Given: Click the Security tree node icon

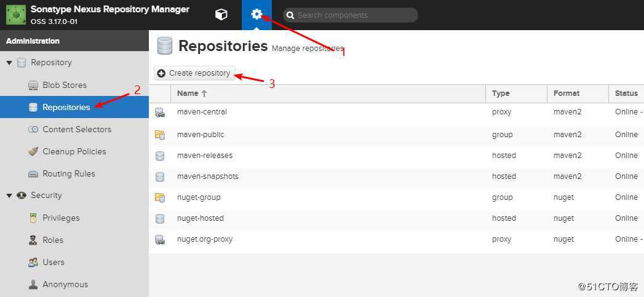Looking at the screenshot, I should pyautogui.click(x=22, y=196).
